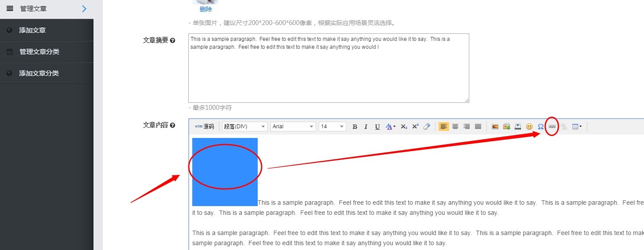Click the eraser clear-formatting icon
The width and height of the screenshot is (644, 250).
point(427,127)
